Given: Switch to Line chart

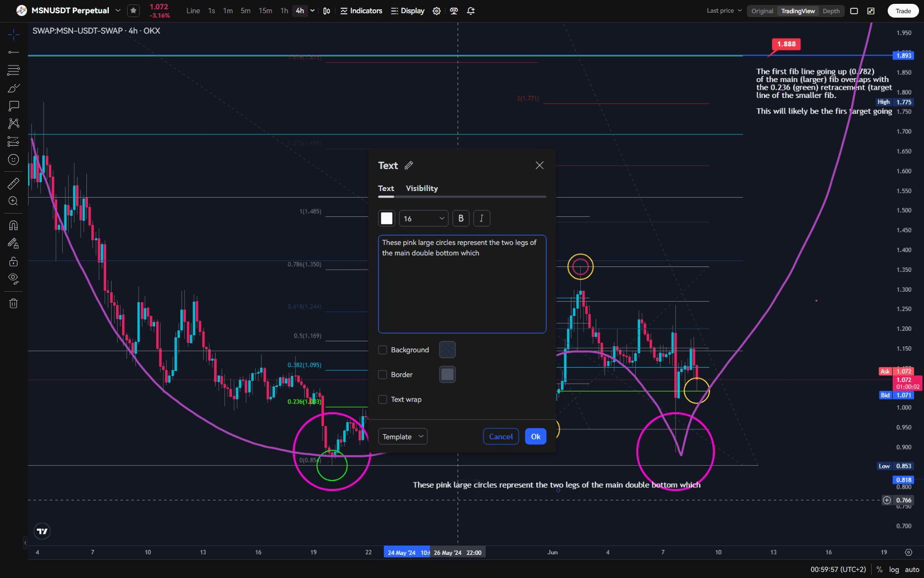Looking at the screenshot, I should [193, 10].
